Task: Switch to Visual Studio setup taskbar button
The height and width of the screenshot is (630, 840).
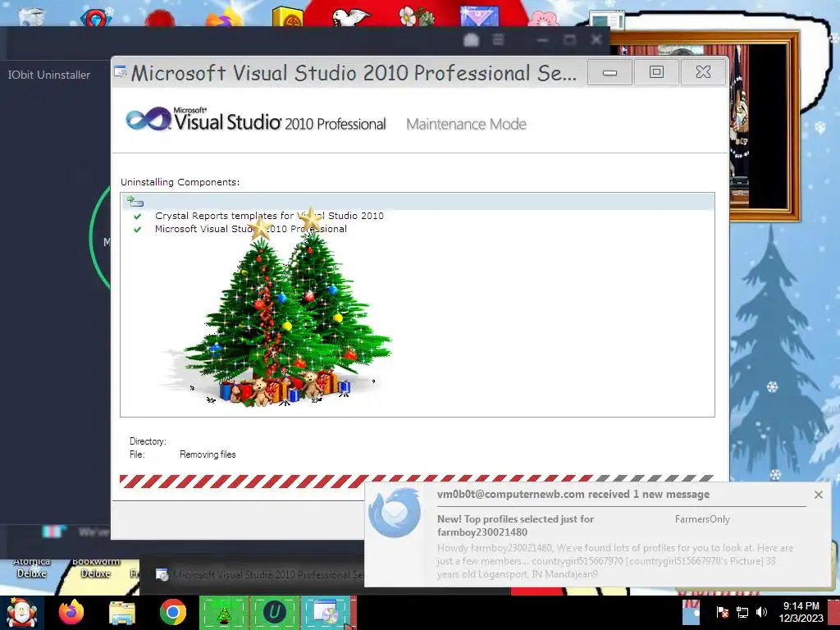Action: 326,613
